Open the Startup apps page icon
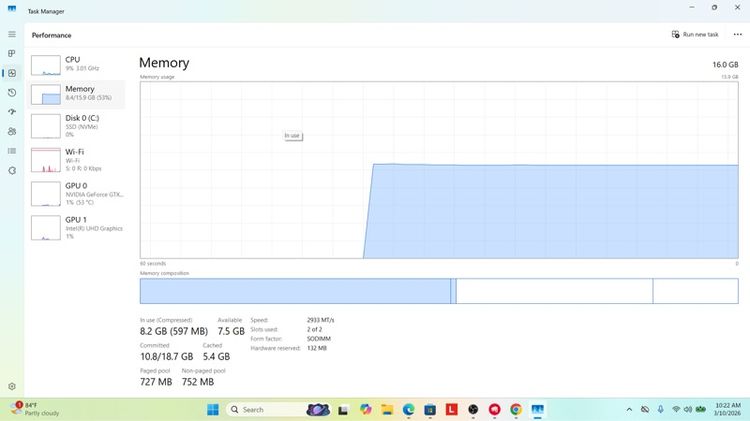 pos(12,111)
